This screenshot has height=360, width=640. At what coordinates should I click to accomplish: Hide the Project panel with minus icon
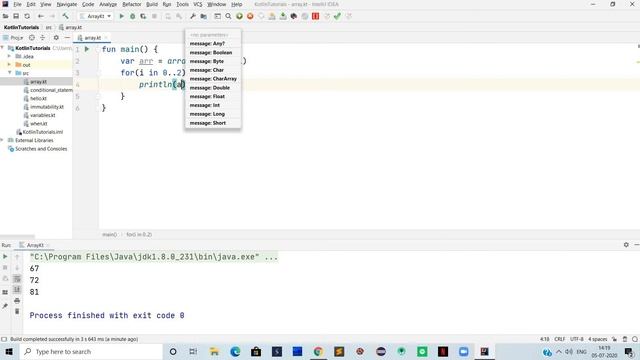coord(67,38)
